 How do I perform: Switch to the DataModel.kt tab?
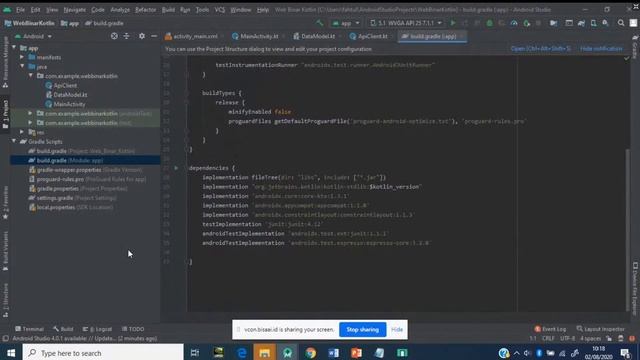[317, 36]
